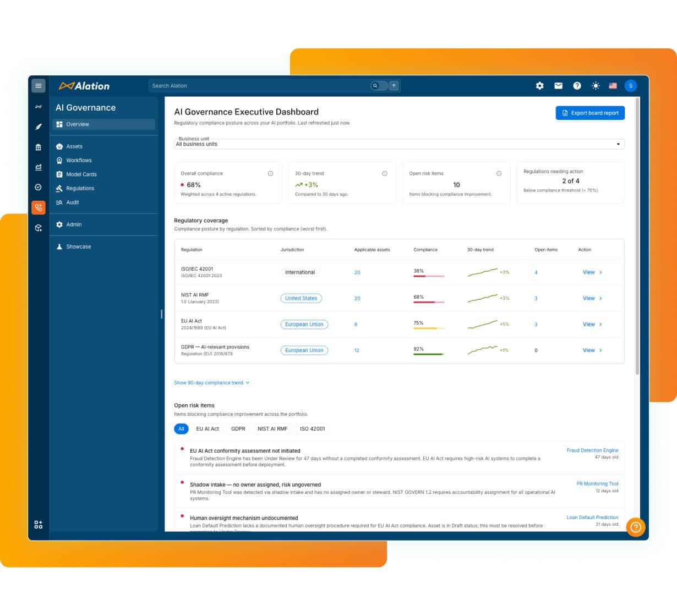Image resolution: width=677 pixels, height=616 pixels.
Task: Click the sidebar collapse handle
Action: tap(161, 314)
